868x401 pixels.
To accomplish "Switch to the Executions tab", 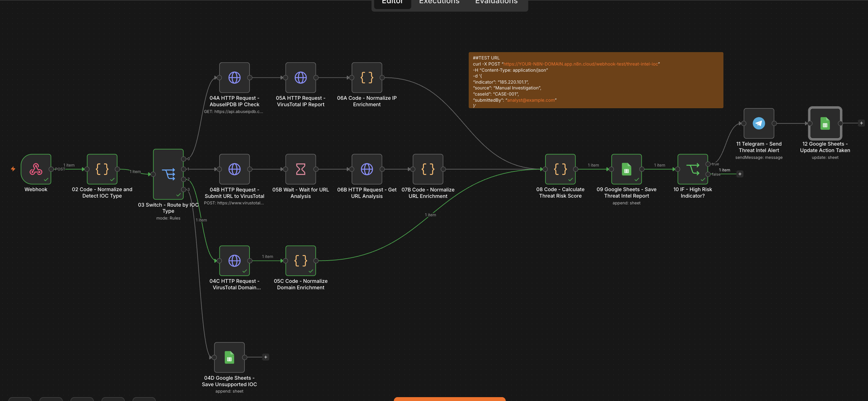I will coord(439,2).
